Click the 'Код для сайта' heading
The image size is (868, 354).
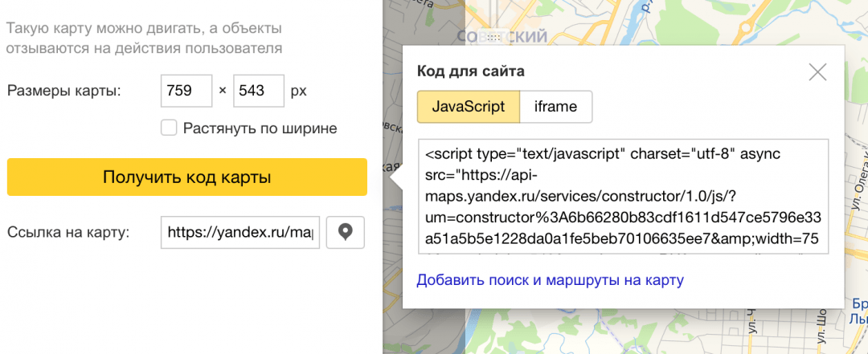470,71
